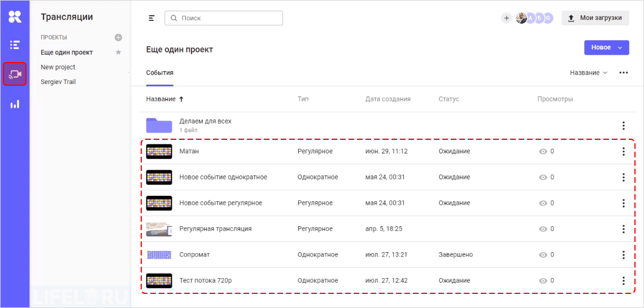Click the date июн. 29, 11:12
This screenshot has width=644, height=308.
(386, 151)
